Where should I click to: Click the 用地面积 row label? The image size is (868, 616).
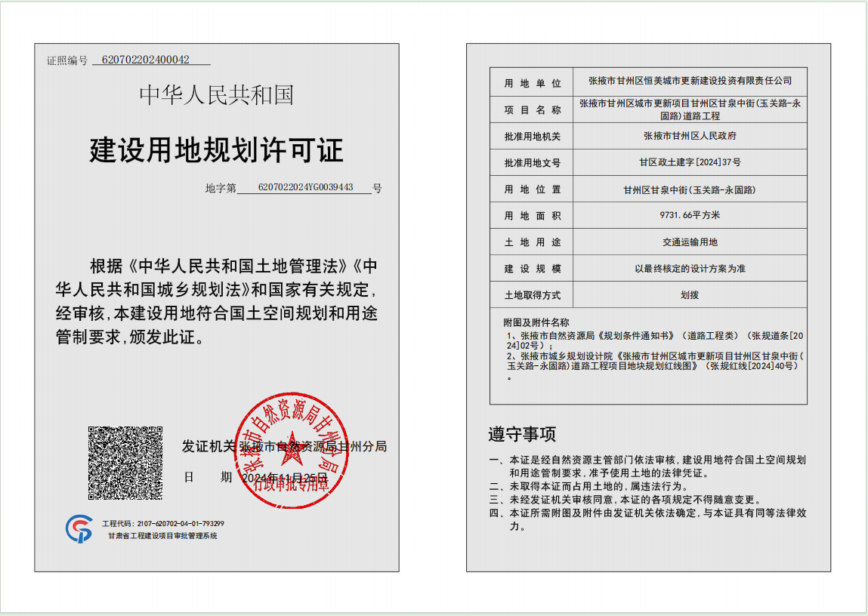coord(533,216)
